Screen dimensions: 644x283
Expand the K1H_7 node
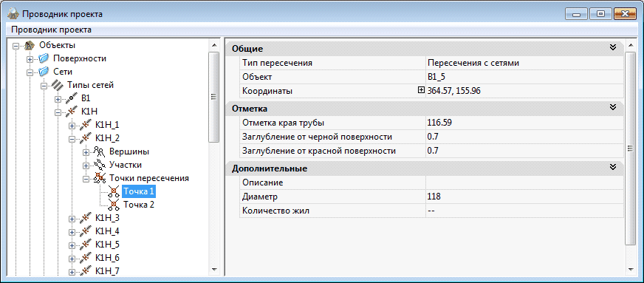tap(72, 272)
